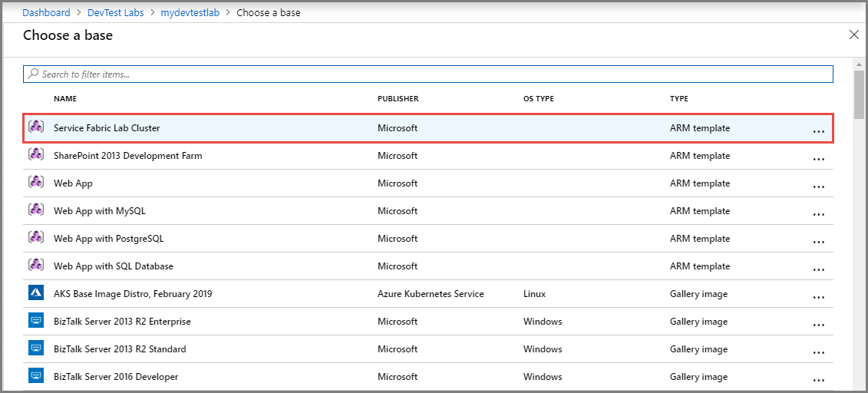This screenshot has width=868, height=393.
Task: Click the SharePoint 2013 Development Farm icon
Action: point(36,155)
